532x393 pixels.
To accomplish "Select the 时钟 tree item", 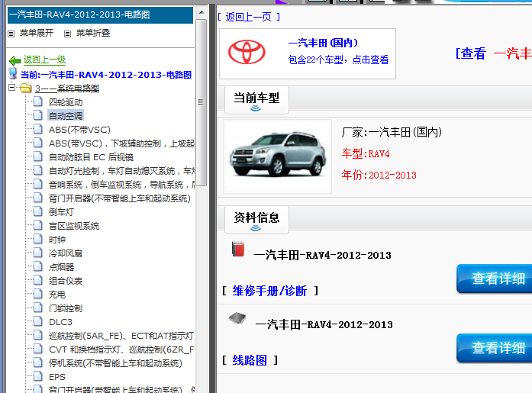I will coord(57,240).
